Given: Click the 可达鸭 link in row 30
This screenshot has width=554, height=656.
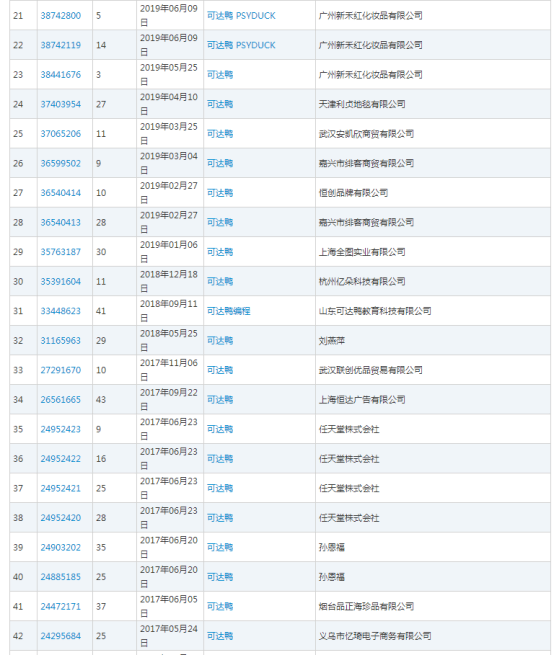Looking at the screenshot, I should pyautogui.click(x=220, y=282).
